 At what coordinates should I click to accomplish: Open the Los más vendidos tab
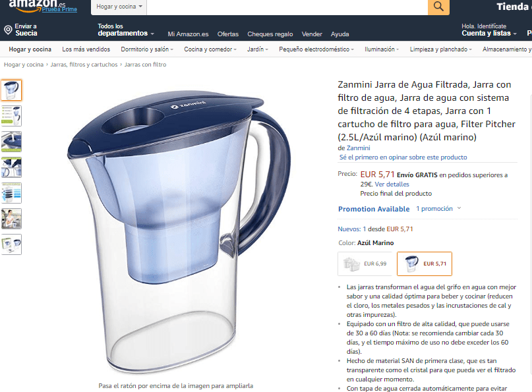click(86, 49)
